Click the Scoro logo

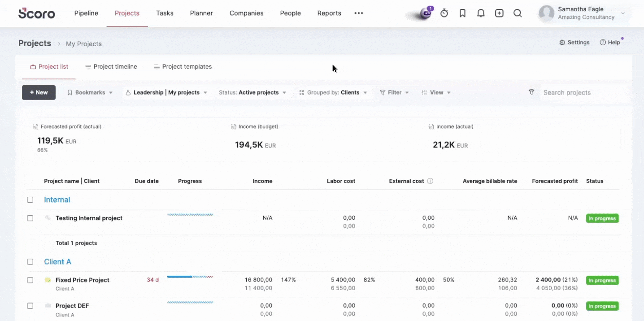click(x=37, y=13)
